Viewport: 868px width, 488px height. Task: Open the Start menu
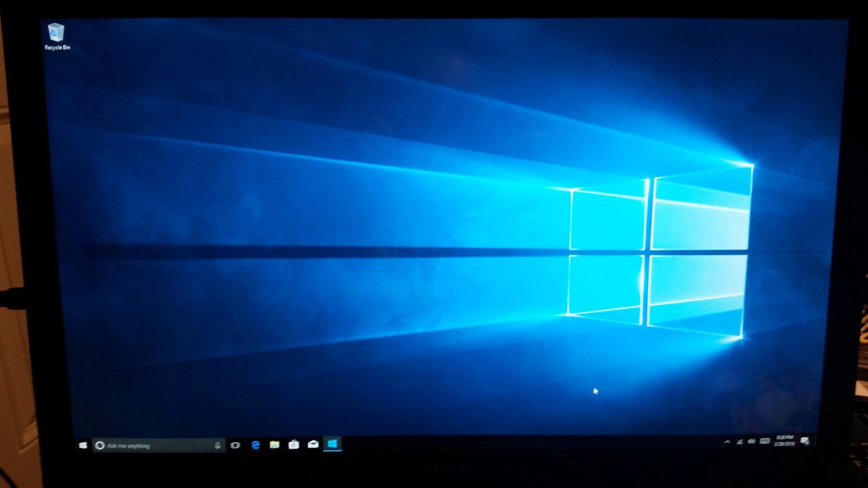click(x=84, y=445)
